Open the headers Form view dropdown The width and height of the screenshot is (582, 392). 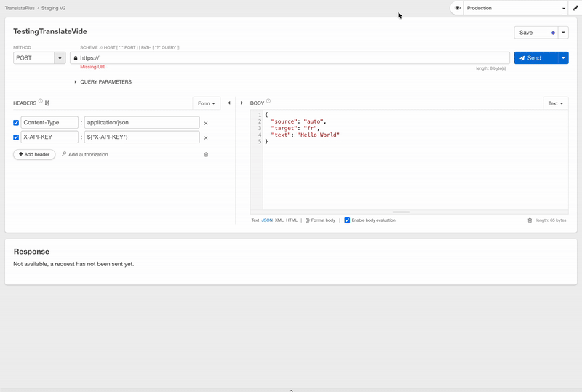(x=207, y=103)
